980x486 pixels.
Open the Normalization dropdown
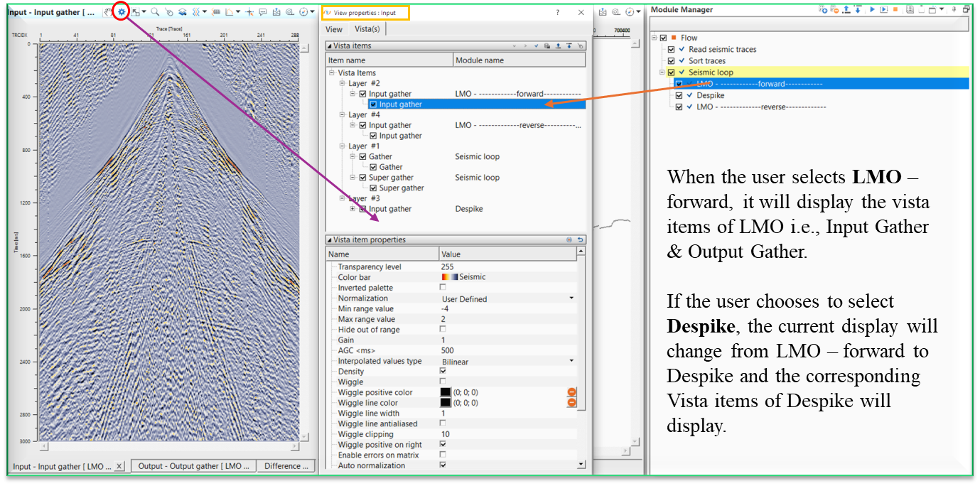[x=571, y=298]
